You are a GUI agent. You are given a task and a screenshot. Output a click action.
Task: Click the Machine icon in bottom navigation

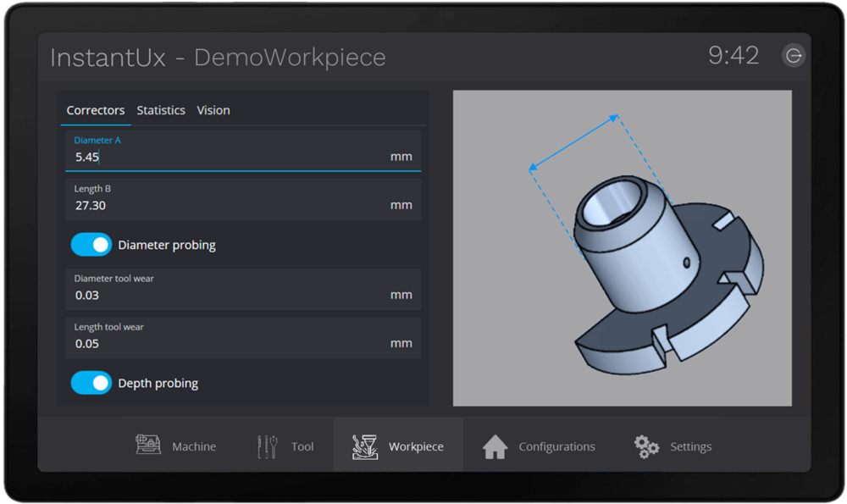tap(148, 446)
